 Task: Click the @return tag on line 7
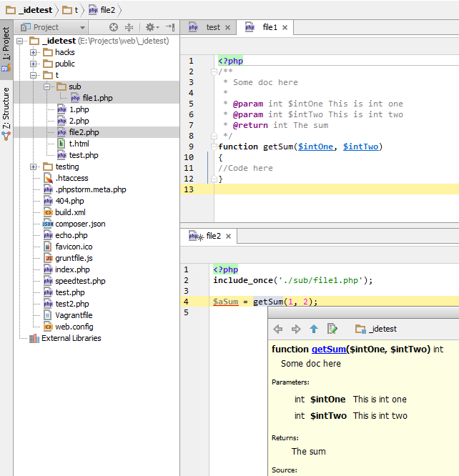tap(250, 125)
